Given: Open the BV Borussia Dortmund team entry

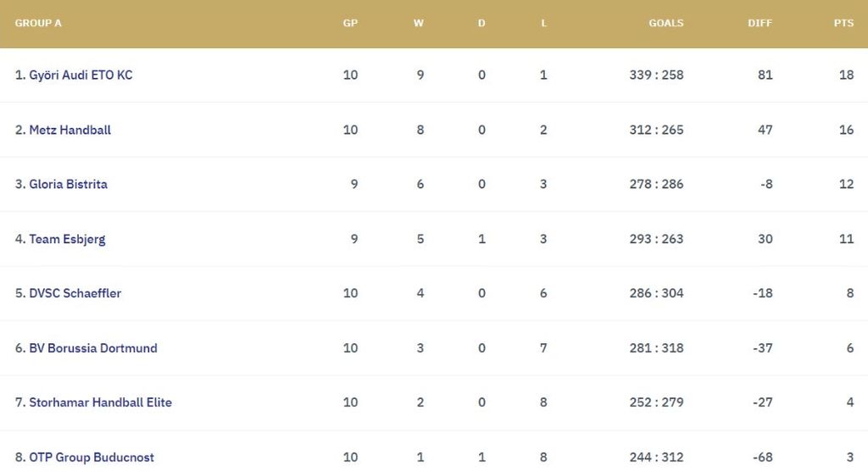Looking at the screenshot, I should pos(92,348).
